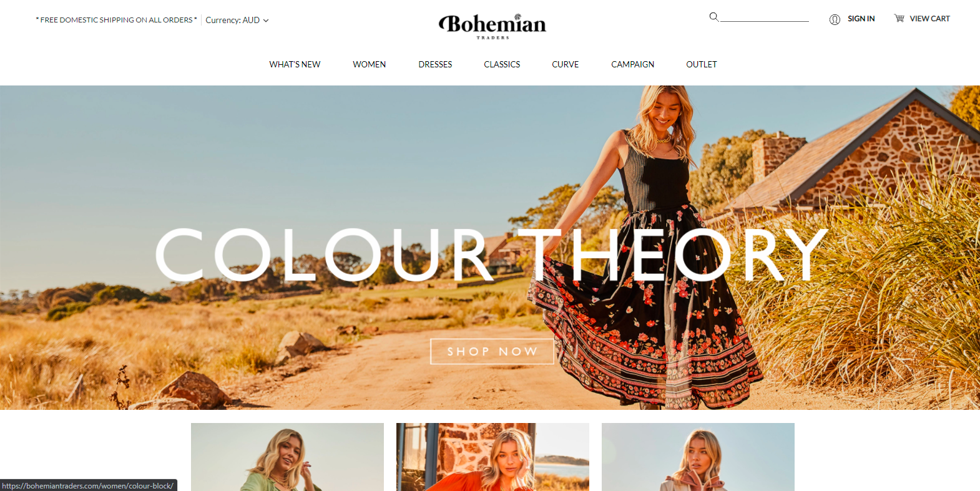This screenshot has width=980, height=491.
Task: Open the Women menu
Action: point(370,64)
